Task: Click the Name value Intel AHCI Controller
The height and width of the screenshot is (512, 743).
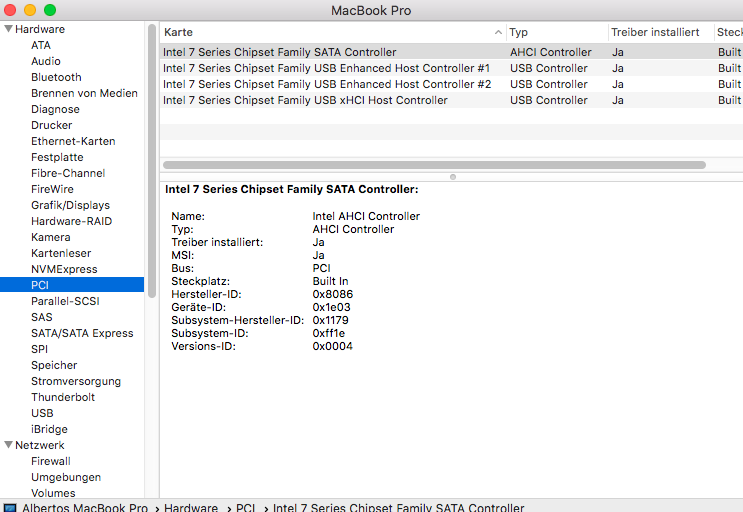Action: pyautogui.click(x=366, y=216)
